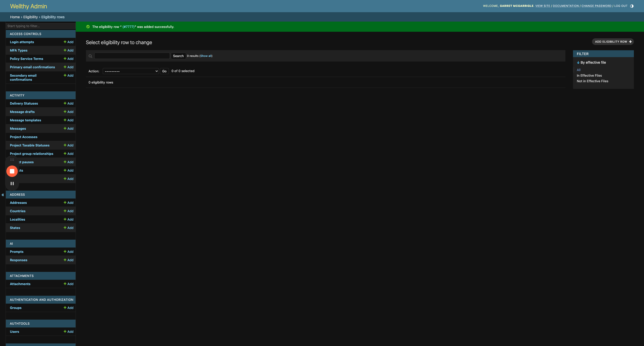Screen dimensions: 644x346
Task: Click Change Password
Action: pos(596,6)
